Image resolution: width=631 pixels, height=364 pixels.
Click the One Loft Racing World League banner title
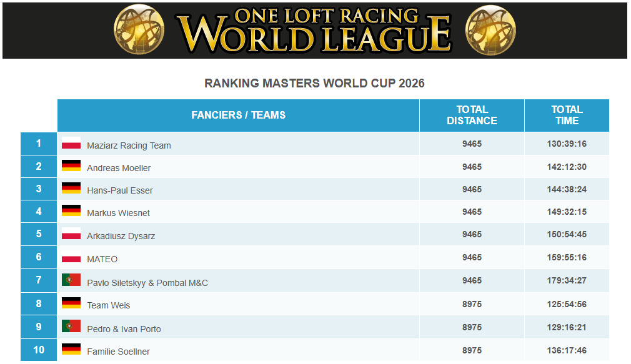pos(314,30)
